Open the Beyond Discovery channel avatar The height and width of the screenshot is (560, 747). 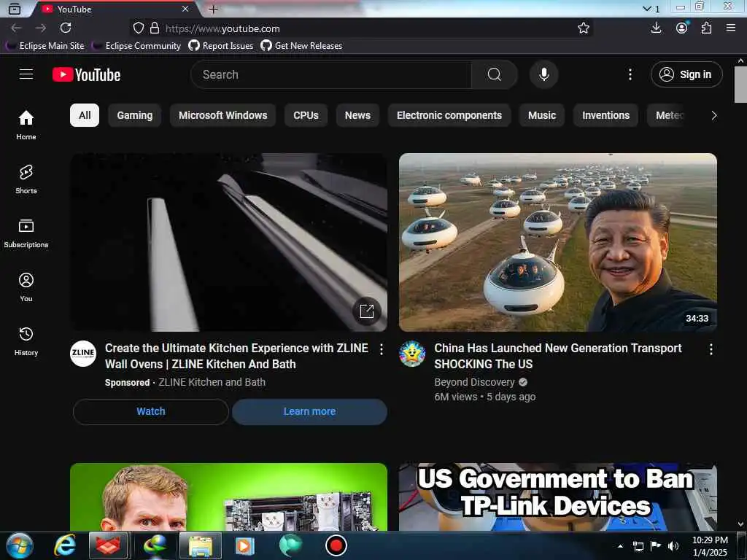pos(412,354)
